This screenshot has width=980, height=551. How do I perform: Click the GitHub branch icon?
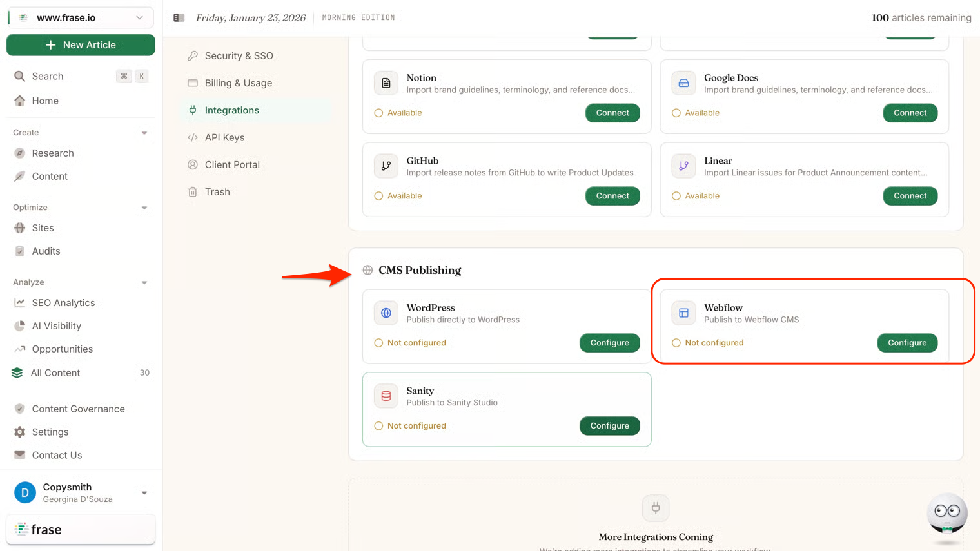[386, 166]
